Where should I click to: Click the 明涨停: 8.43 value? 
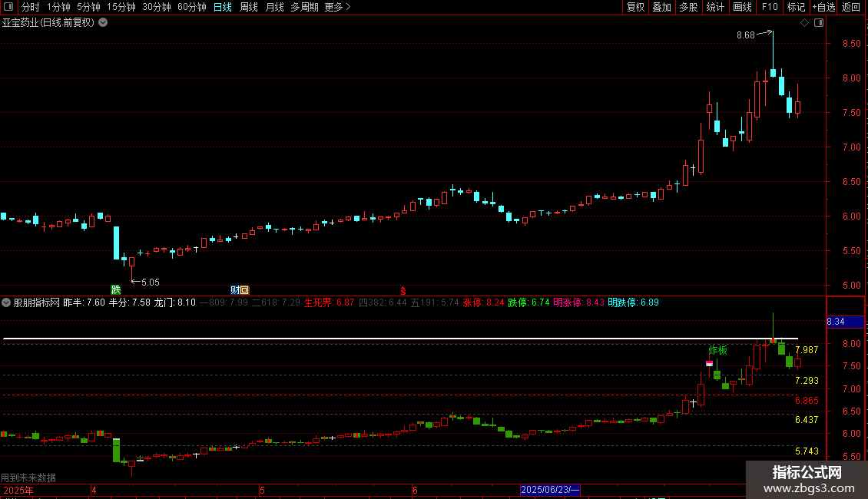(x=578, y=302)
